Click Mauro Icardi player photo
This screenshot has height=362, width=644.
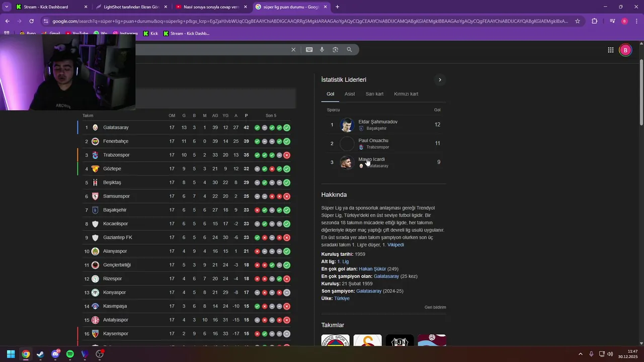click(x=347, y=162)
